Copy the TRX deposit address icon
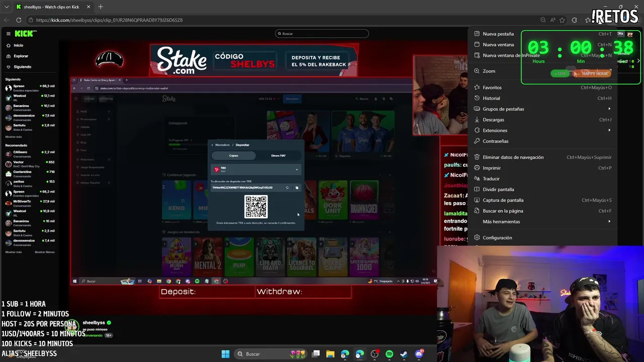644x362 pixels. click(297, 188)
